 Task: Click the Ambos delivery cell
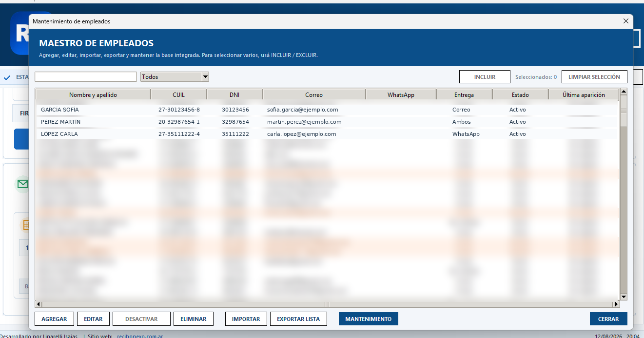462,122
